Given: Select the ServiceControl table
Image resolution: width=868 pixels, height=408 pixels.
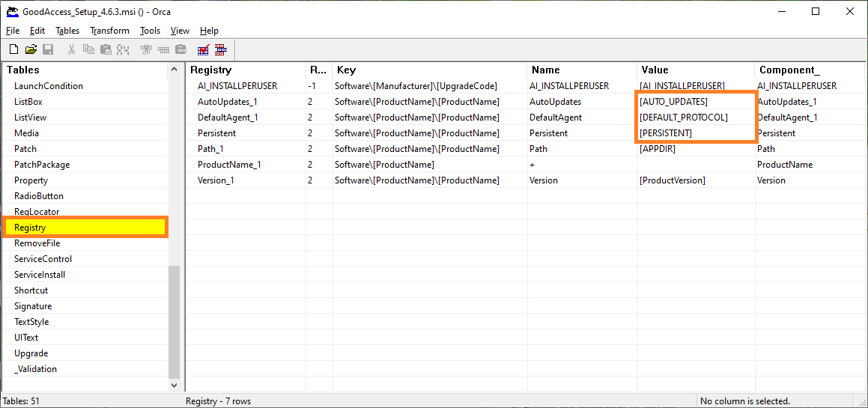Looking at the screenshot, I should tap(43, 259).
